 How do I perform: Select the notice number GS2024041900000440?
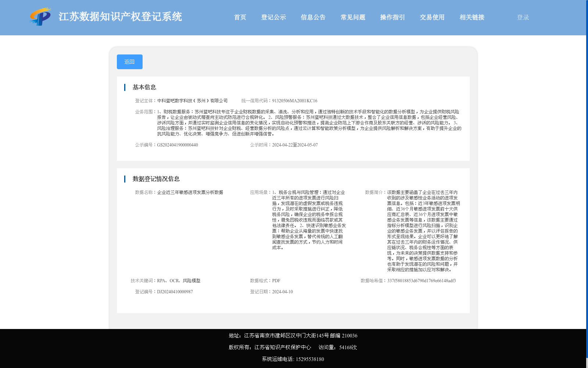click(x=178, y=145)
